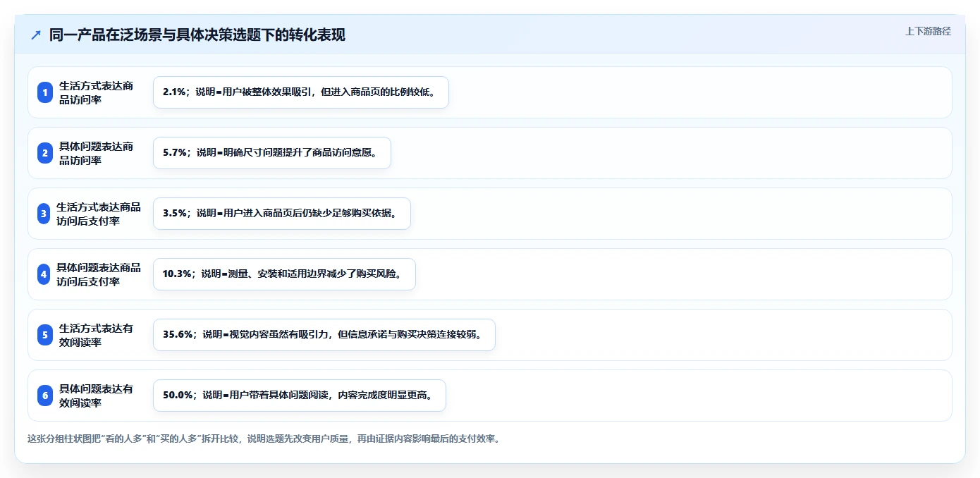The width and height of the screenshot is (980, 478).
Task: Select the label 生活方式表达商品访问率
Action: pos(96,92)
